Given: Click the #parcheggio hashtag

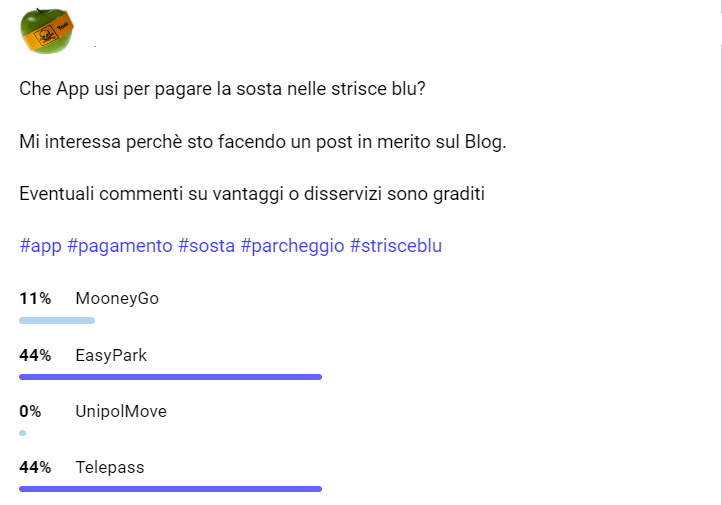Looking at the screenshot, I should [x=293, y=246].
